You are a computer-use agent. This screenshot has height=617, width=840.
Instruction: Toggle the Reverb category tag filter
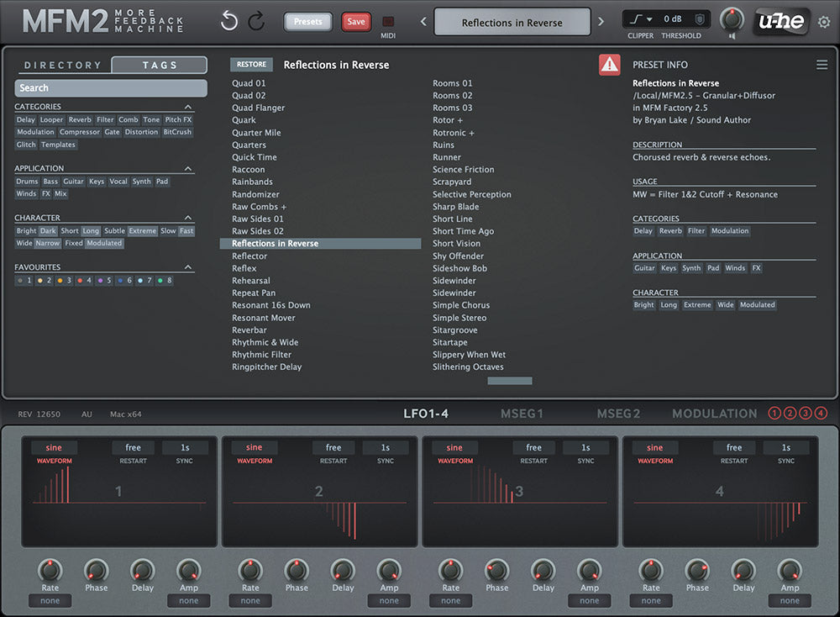coord(80,119)
